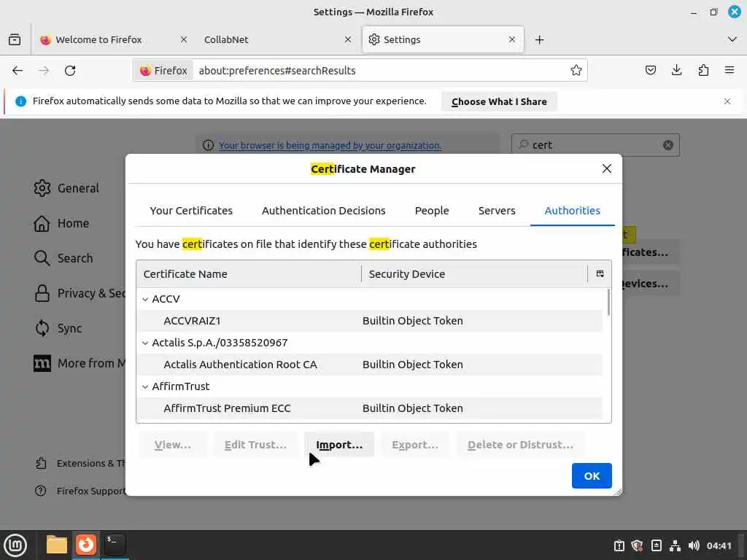Open Extensions & Themes link in sidebar
The height and width of the screenshot is (560, 747).
(x=80, y=463)
